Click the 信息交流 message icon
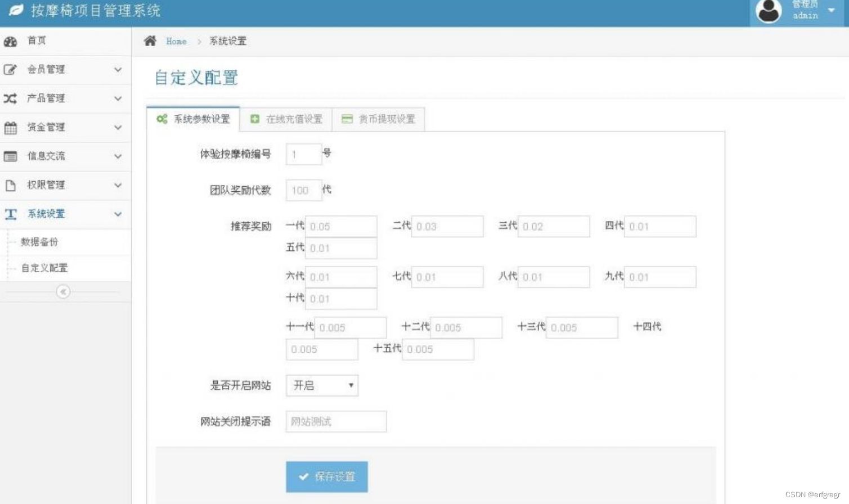 tap(10, 156)
